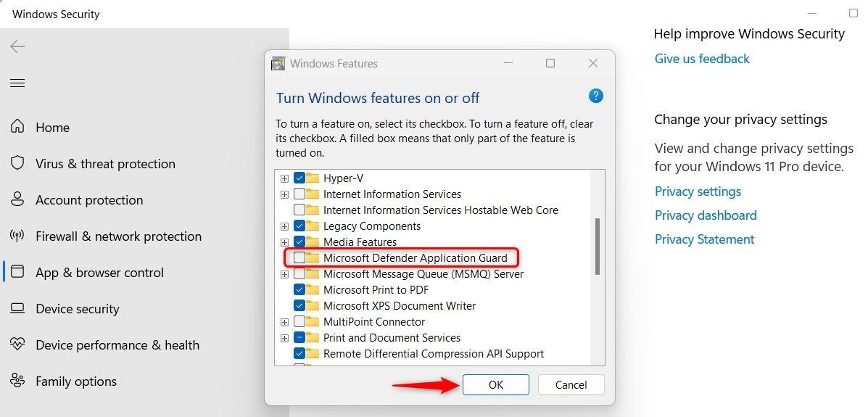Expand the Hyper-V tree node
868x417 pixels.
(x=284, y=178)
